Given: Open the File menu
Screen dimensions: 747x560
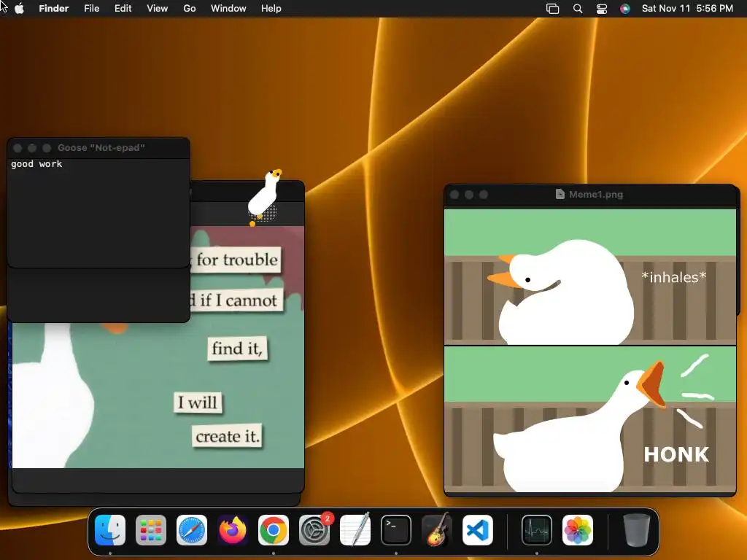Looking at the screenshot, I should 91,9.
